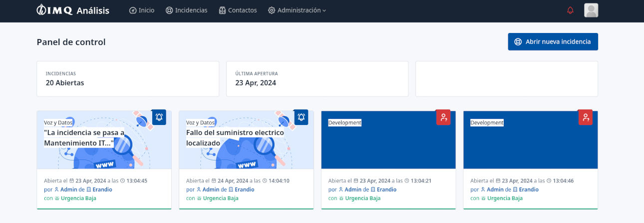Screen dimensions: 644x223
Task: Click Urgencia Baja on the 13:04:46 card
Action: pyautogui.click(x=502, y=198)
